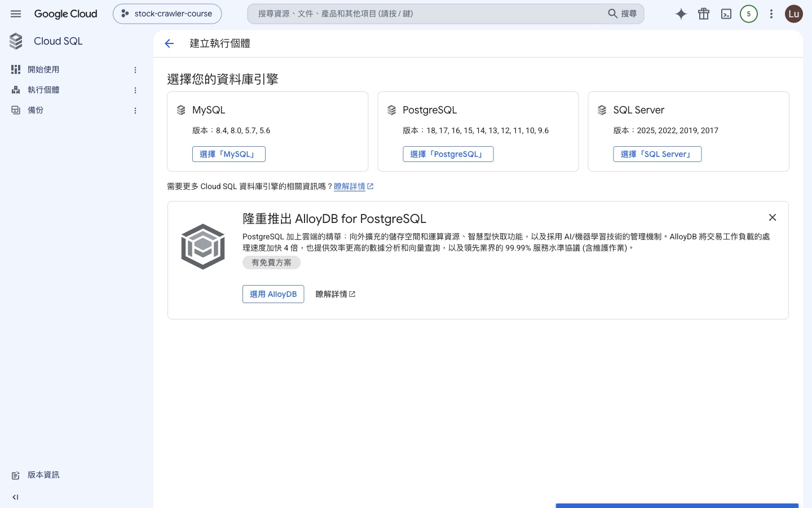Click the Cloud SQL product icon

pyautogui.click(x=16, y=41)
